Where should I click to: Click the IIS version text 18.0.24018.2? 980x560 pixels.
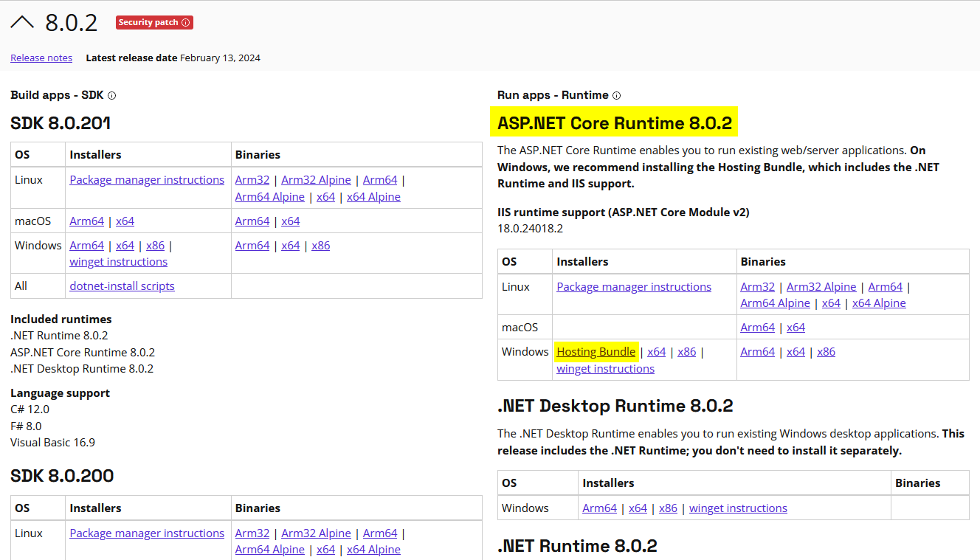pos(531,229)
